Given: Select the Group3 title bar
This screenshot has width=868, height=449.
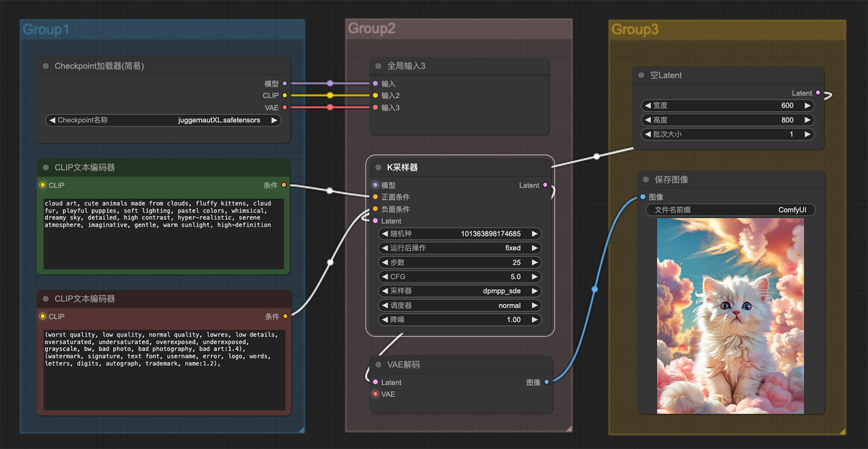Looking at the screenshot, I should point(727,30).
